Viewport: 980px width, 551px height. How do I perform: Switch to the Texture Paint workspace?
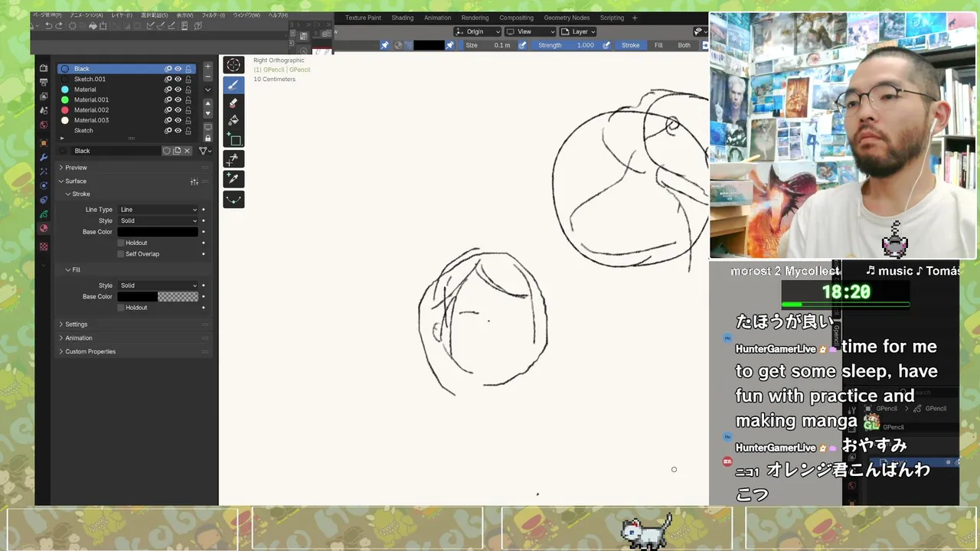click(x=363, y=18)
